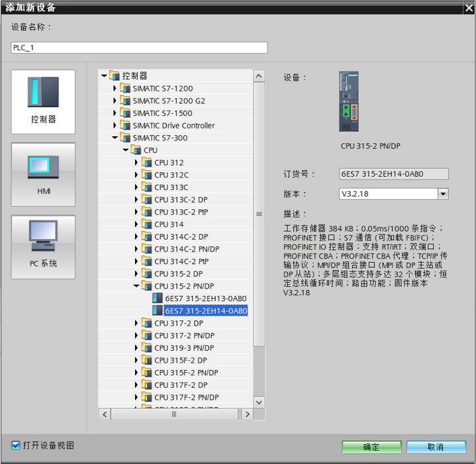This screenshot has width=476, height=464.
Task: Click the CPU 314C-2 PN/DP folder icon
Action: pyautogui.click(x=146, y=249)
